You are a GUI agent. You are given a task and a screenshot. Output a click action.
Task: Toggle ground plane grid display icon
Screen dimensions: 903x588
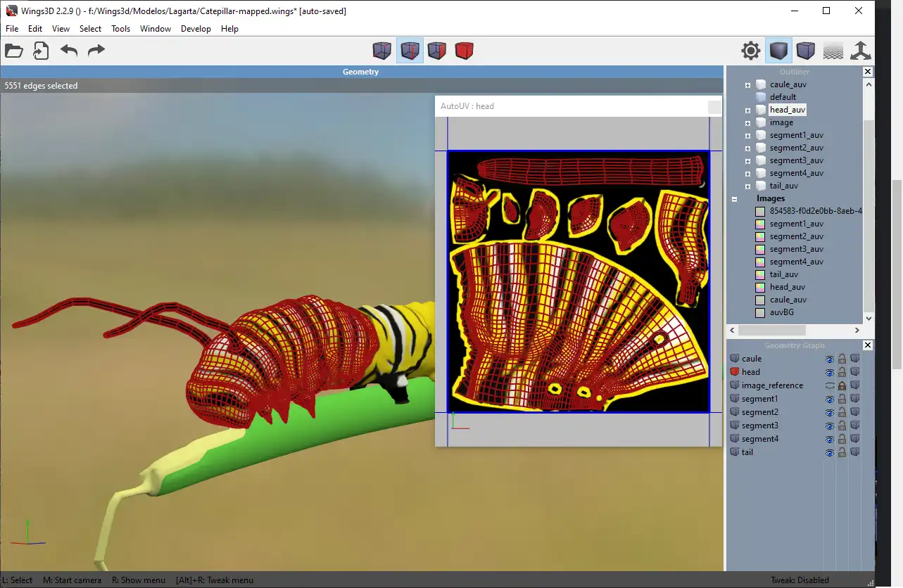[833, 51]
